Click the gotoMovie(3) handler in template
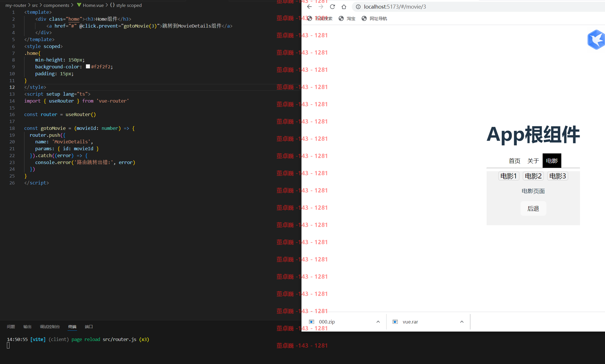 [x=140, y=26]
